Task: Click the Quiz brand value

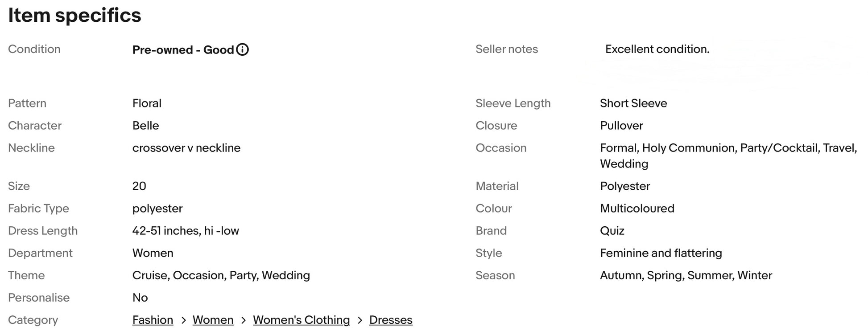Action: coord(612,231)
